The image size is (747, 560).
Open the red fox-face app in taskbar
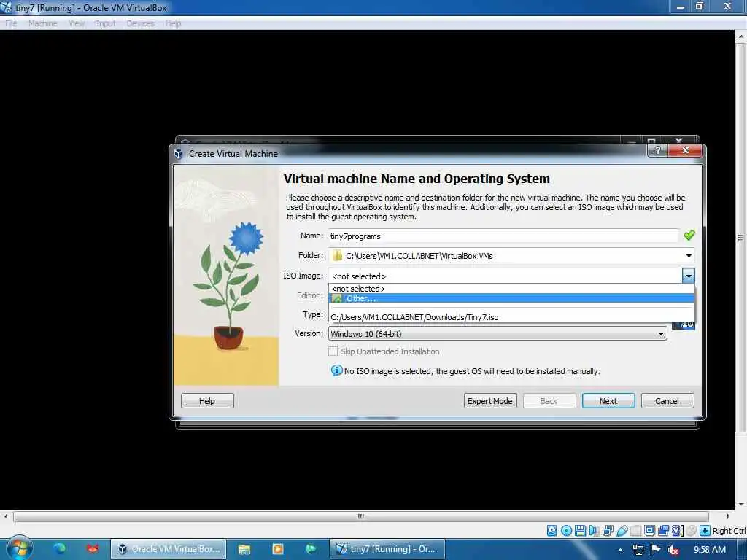click(93, 549)
